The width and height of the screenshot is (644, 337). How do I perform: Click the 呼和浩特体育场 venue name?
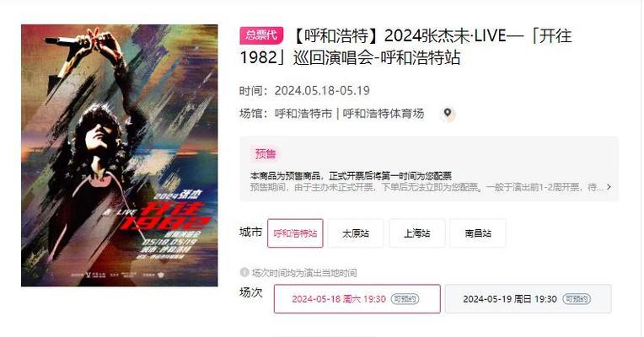pos(384,114)
